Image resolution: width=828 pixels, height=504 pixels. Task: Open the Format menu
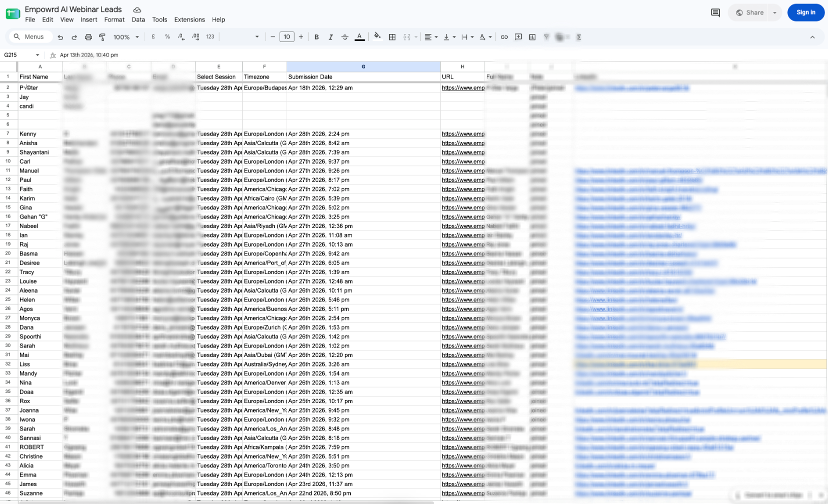pos(114,19)
